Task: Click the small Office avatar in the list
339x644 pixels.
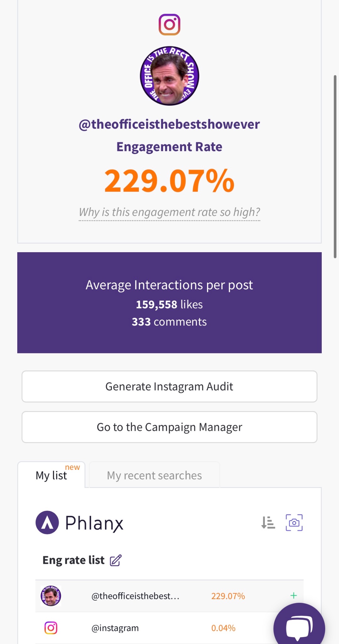Action: coord(51,596)
